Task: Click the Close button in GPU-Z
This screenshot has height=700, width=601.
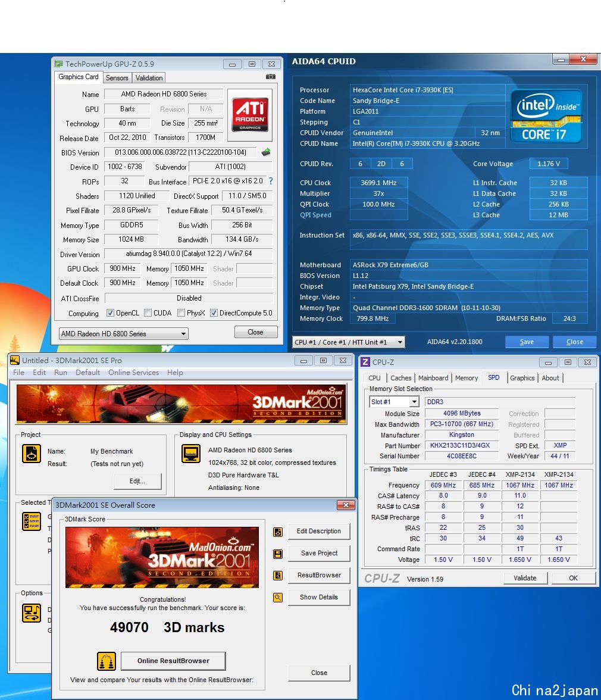Action: 256,332
